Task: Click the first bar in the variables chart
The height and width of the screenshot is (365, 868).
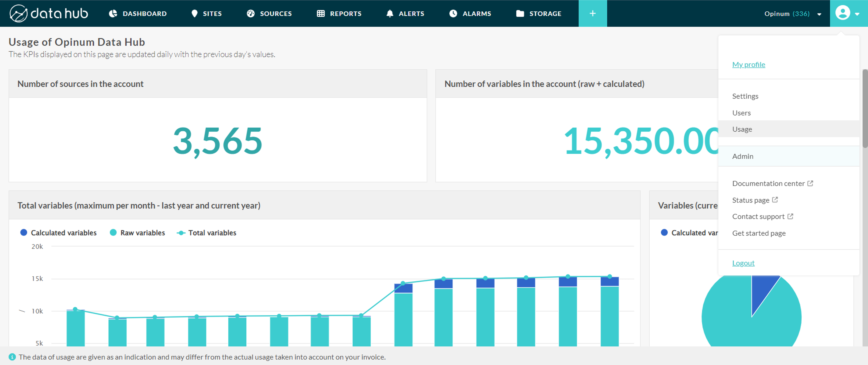Action: (x=76, y=328)
